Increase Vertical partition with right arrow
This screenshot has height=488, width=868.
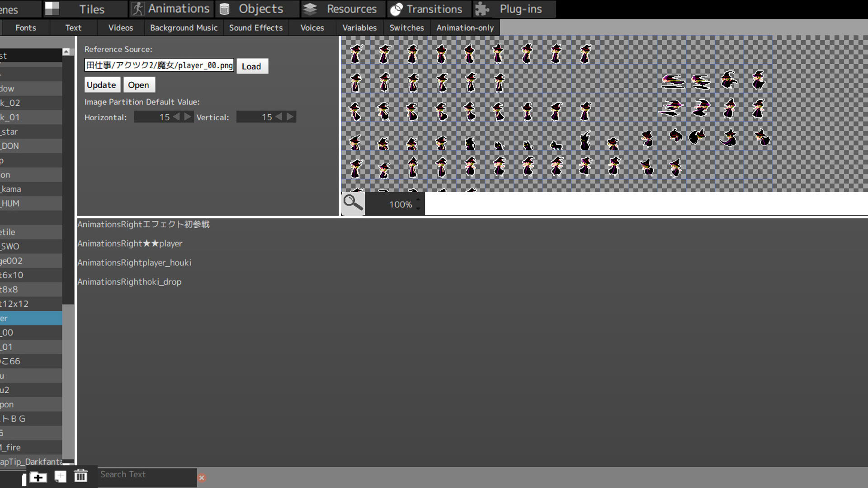coord(290,117)
